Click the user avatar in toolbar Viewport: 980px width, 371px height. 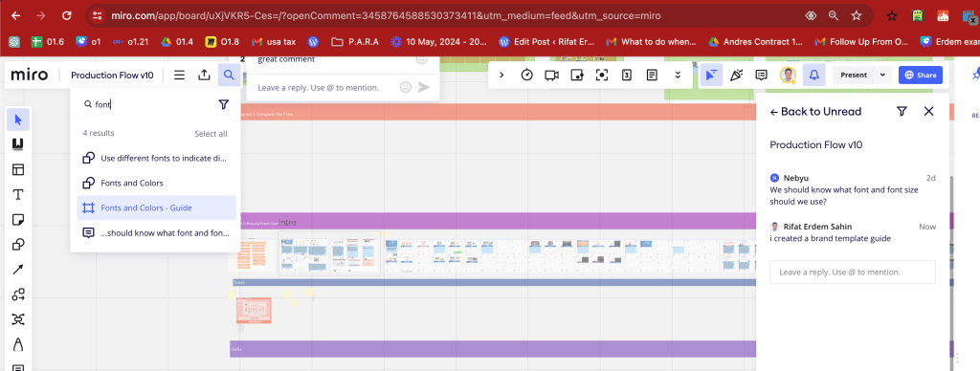pyautogui.click(x=788, y=75)
